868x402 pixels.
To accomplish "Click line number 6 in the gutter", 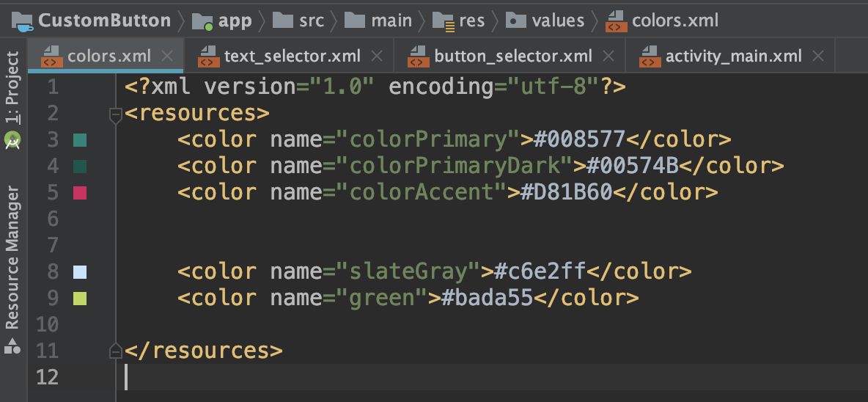I will click(x=53, y=219).
